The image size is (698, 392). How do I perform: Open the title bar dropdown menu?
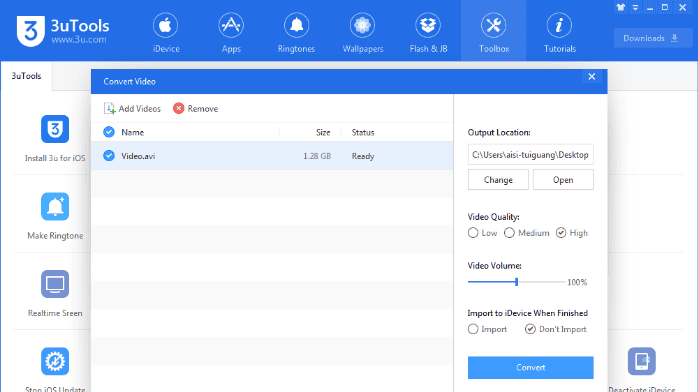click(635, 8)
